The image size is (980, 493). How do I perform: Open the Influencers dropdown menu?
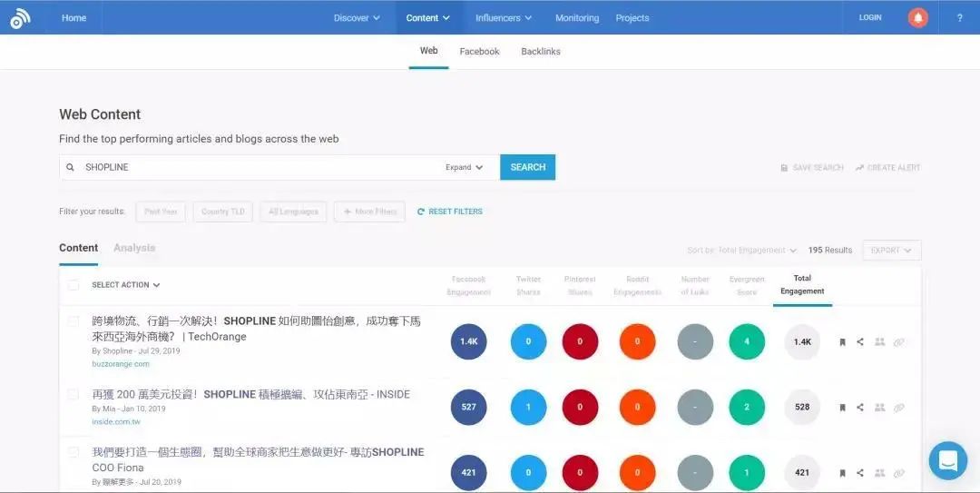pos(503,17)
